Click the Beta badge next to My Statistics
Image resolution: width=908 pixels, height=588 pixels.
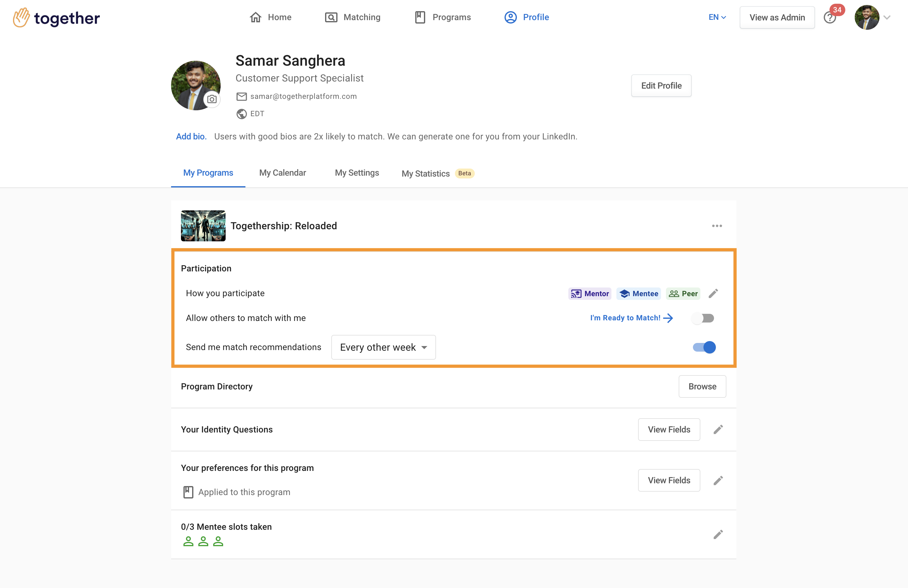pos(464,173)
